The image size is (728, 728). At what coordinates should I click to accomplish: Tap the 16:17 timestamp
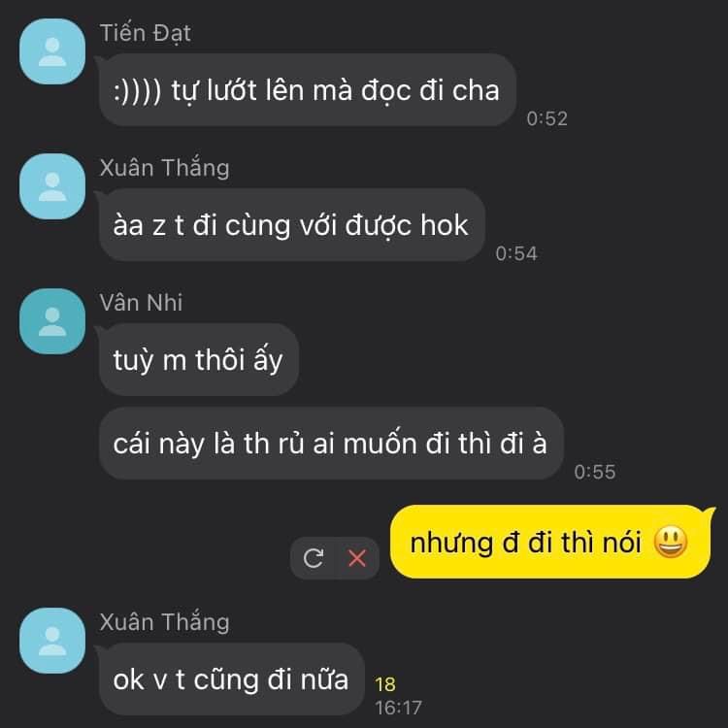click(398, 708)
